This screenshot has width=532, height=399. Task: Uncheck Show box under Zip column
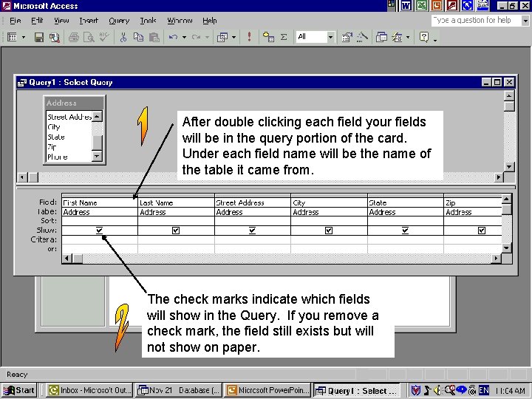tap(482, 231)
